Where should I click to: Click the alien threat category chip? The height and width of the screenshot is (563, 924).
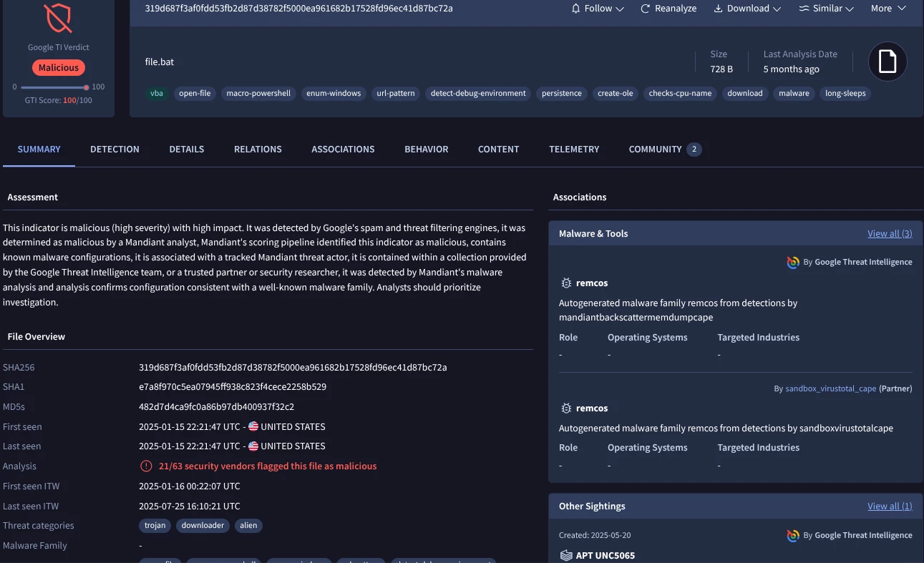pyautogui.click(x=248, y=525)
